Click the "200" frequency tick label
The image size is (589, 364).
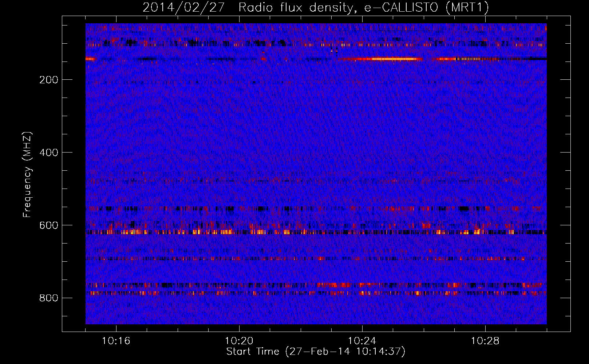pyautogui.click(x=48, y=80)
